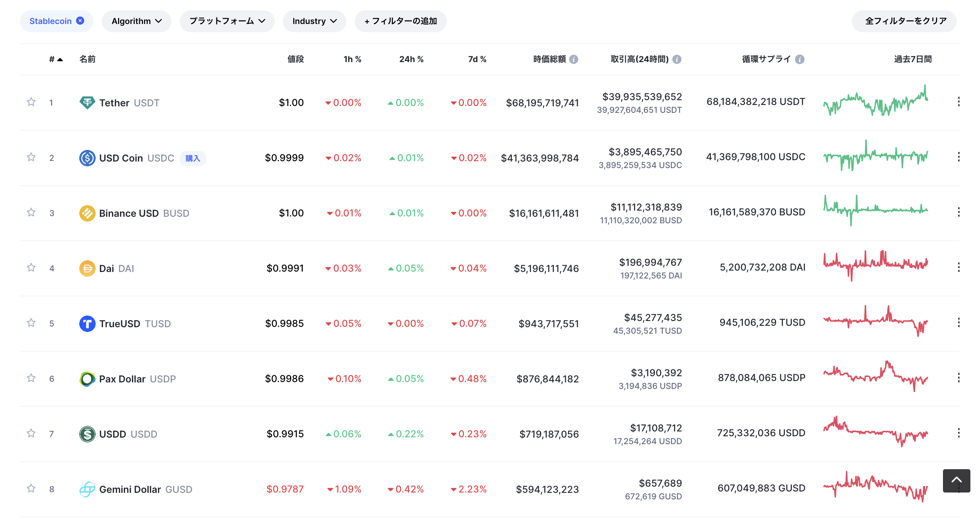Expand the プラットフォーム filter dropdown
The height and width of the screenshot is (522, 980).
(227, 21)
